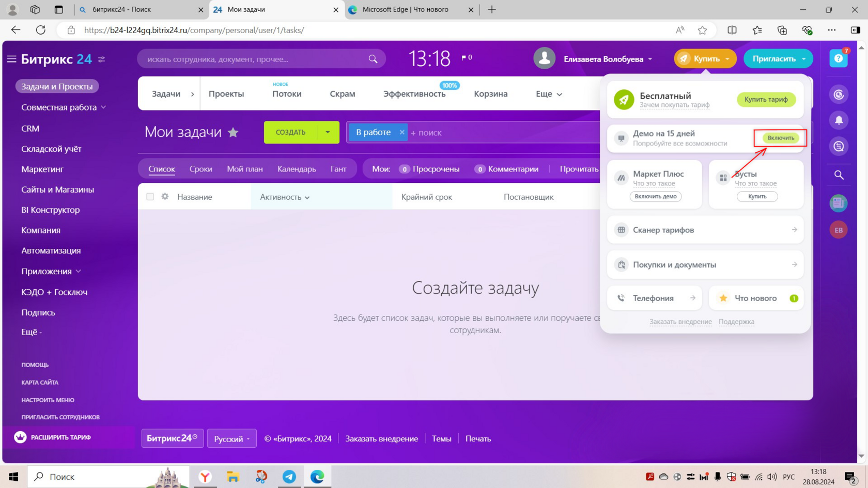Open the chat messenger icon in right panel

tap(839, 147)
